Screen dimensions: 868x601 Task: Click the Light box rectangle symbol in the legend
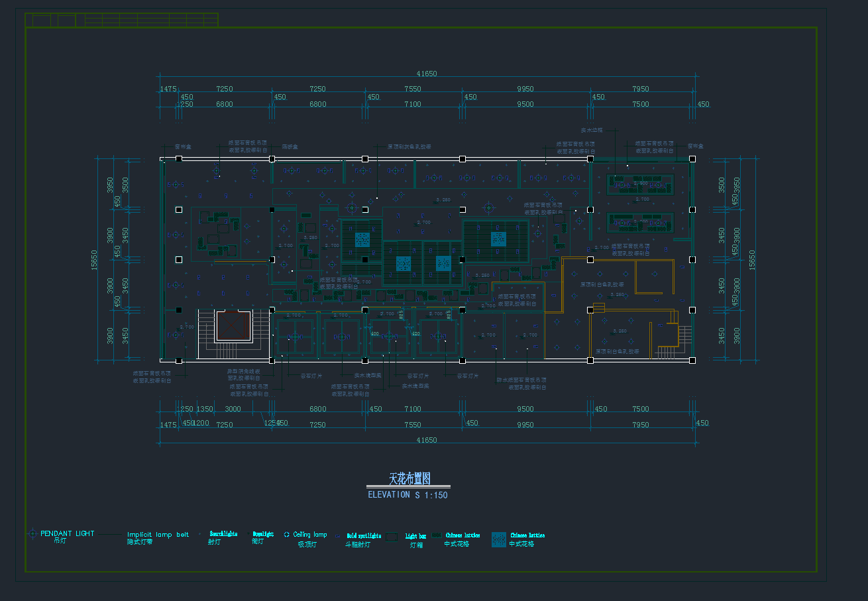click(x=392, y=537)
